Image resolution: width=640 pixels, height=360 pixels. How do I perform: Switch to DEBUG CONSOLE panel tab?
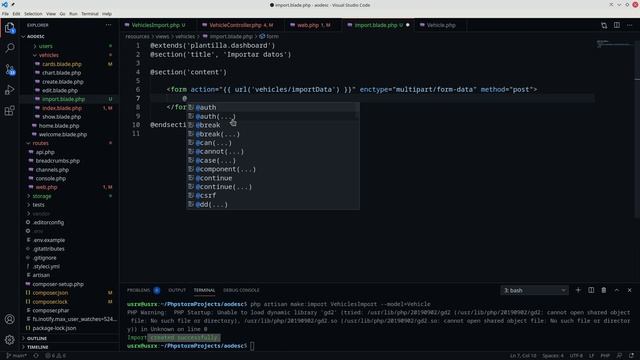pos(241,290)
